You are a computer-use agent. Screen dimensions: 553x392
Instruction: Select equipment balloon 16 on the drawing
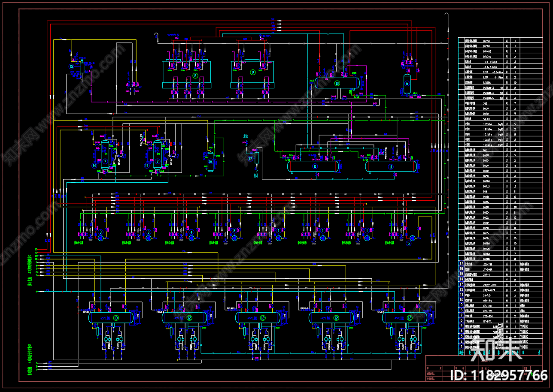pos(210,162)
